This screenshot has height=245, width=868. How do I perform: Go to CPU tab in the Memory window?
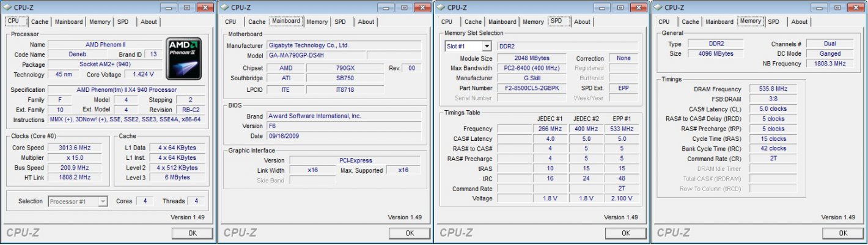pyautogui.click(x=664, y=21)
